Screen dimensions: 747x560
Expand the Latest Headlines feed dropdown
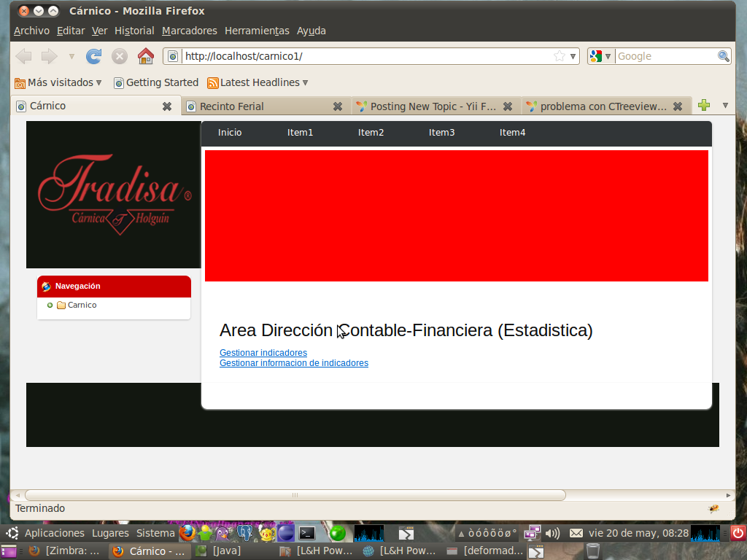pos(258,82)
